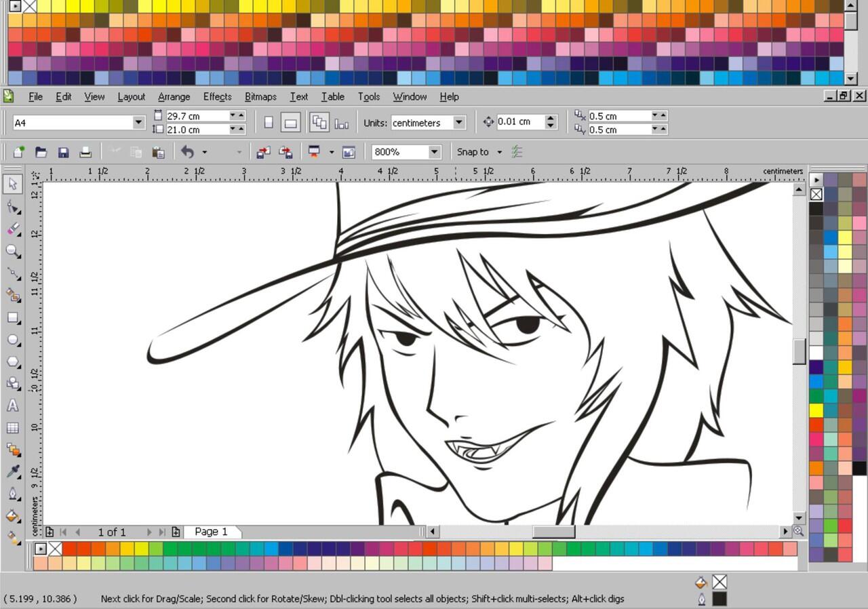Choose the Interactive Blend tool
868x609 pixels.
13,450
